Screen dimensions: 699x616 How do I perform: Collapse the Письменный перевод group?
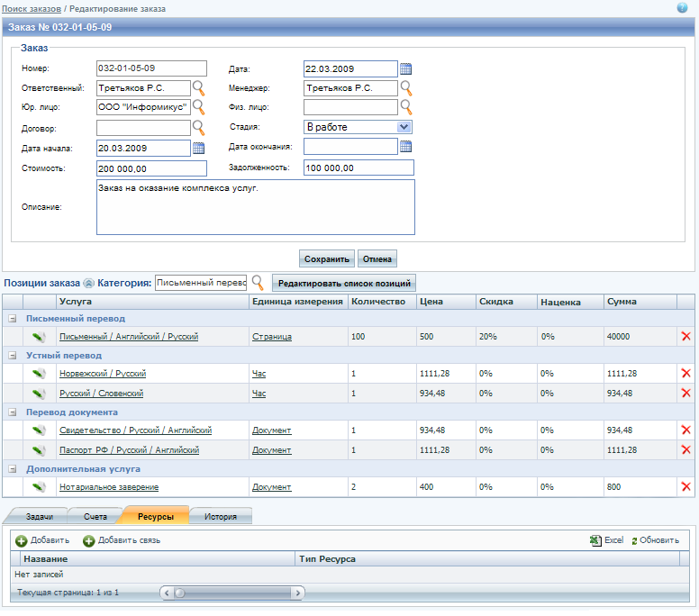coord(13,319)
